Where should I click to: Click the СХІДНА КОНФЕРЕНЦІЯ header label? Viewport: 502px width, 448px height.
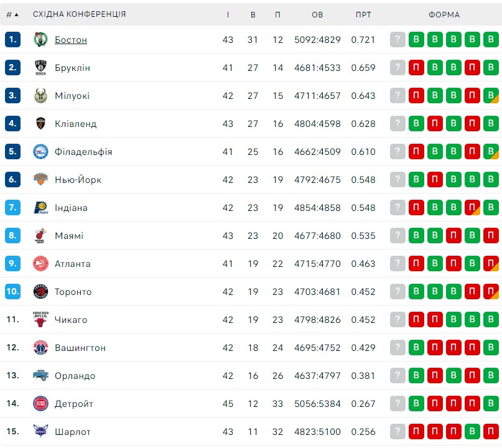(80, 14)
